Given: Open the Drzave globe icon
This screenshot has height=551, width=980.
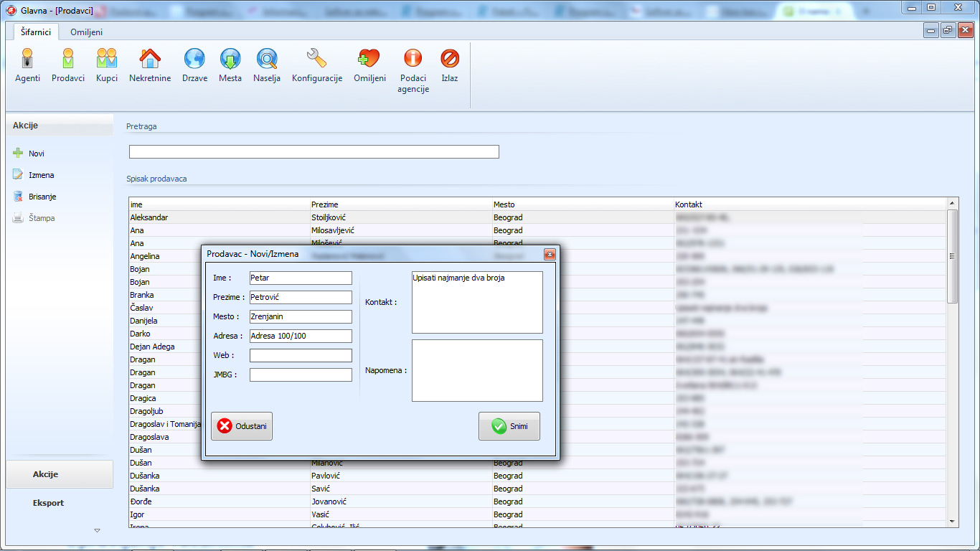Looking at the screenshot, I should [194, 59].
